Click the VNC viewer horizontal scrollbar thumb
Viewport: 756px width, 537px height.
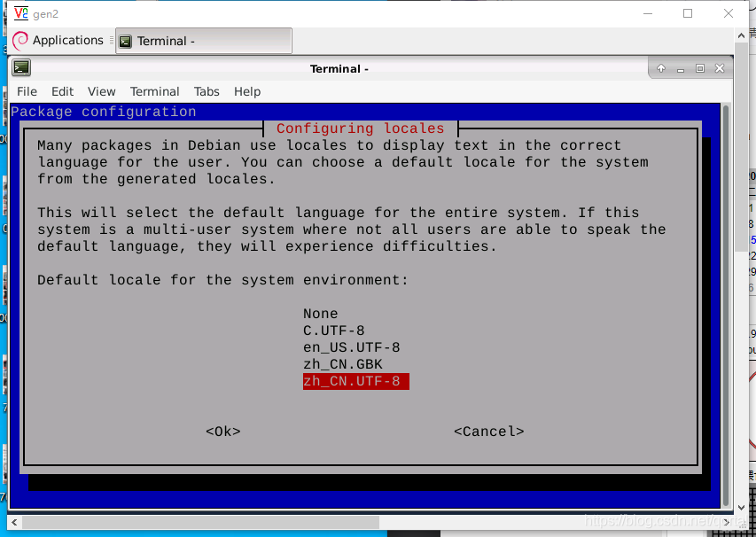point(200,522)
